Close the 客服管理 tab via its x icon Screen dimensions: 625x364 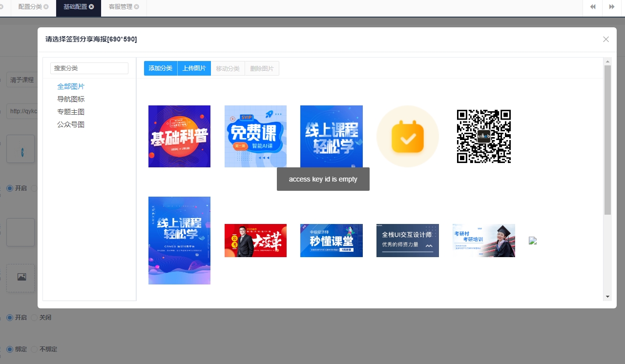(x=136, y=7)
